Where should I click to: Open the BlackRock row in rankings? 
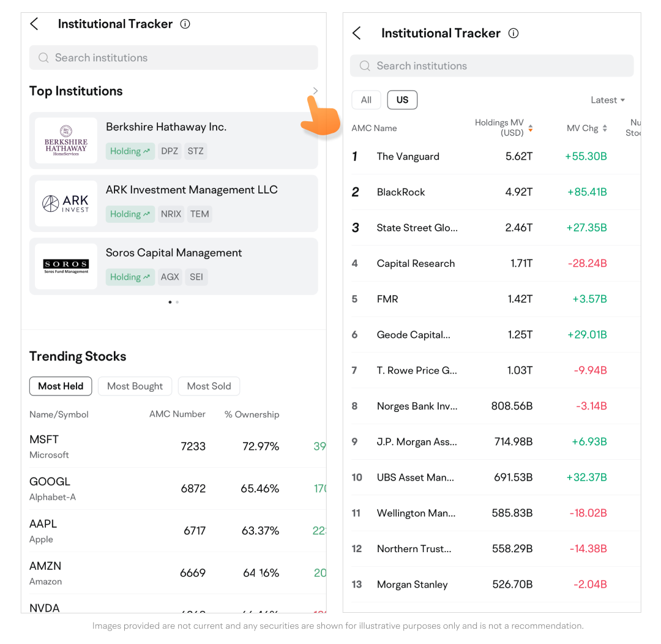pos(401,192)
